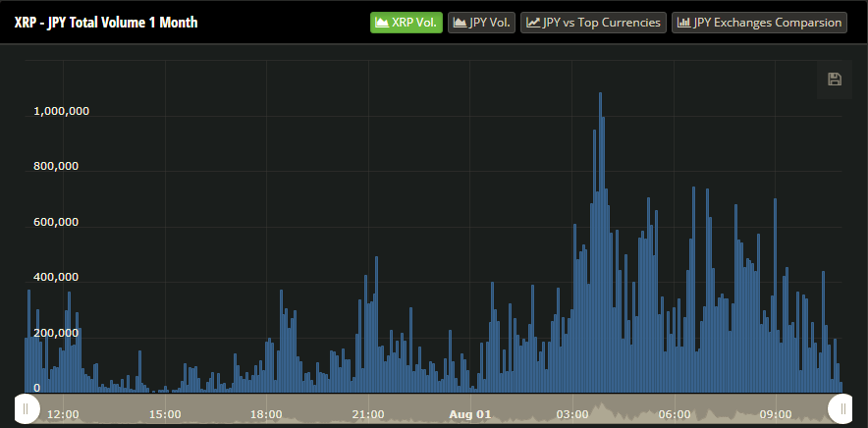Click the 18:00 x-axis label
The height and width of the screenshot is (428, 868).
267,414
